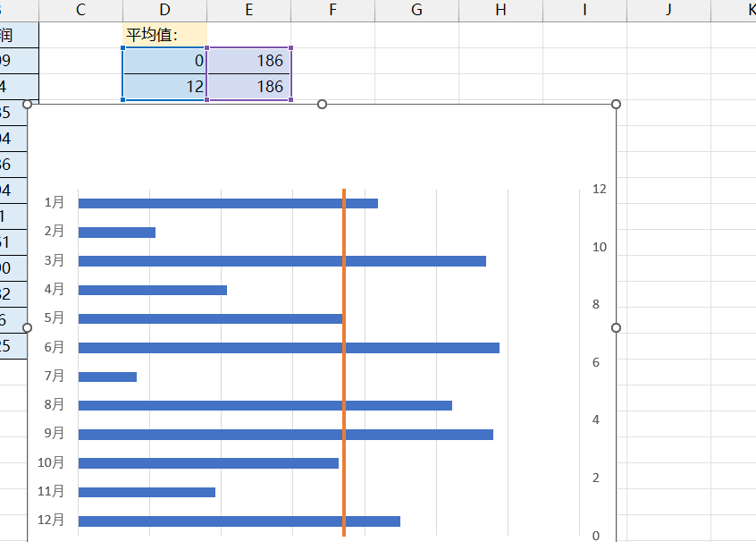756x542 pixels.
Task: Click the chart's top-center resize handle
Action: (x=322, y=105)
